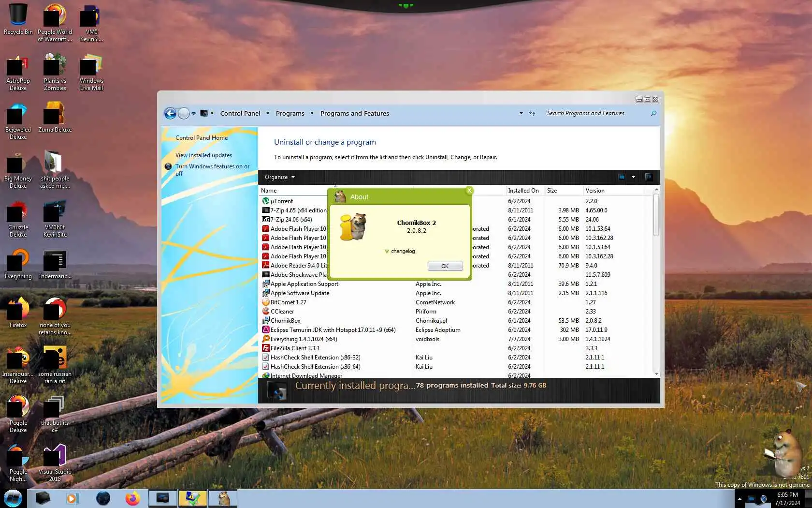Screen dimensions: 812x508
Task: Sort the list by the Name column
Action: [x=294, y=191]
